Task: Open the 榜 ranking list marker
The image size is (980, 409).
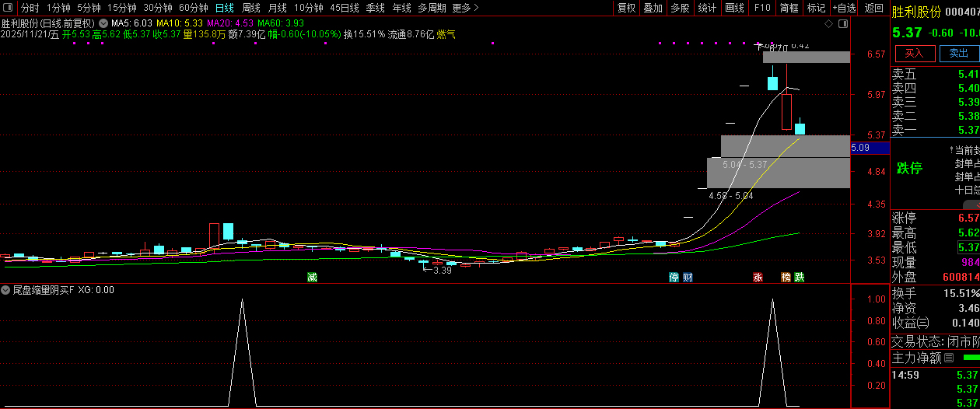Action: pos(786,277)
